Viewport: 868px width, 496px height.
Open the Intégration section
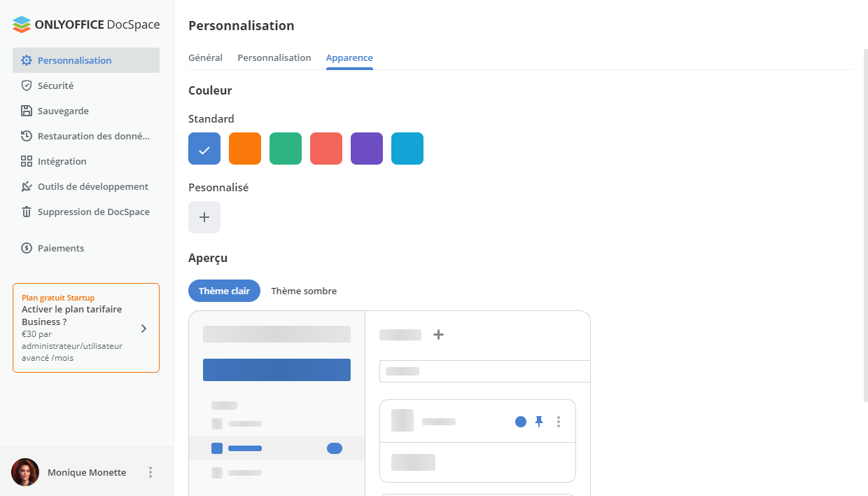[86, 161]
